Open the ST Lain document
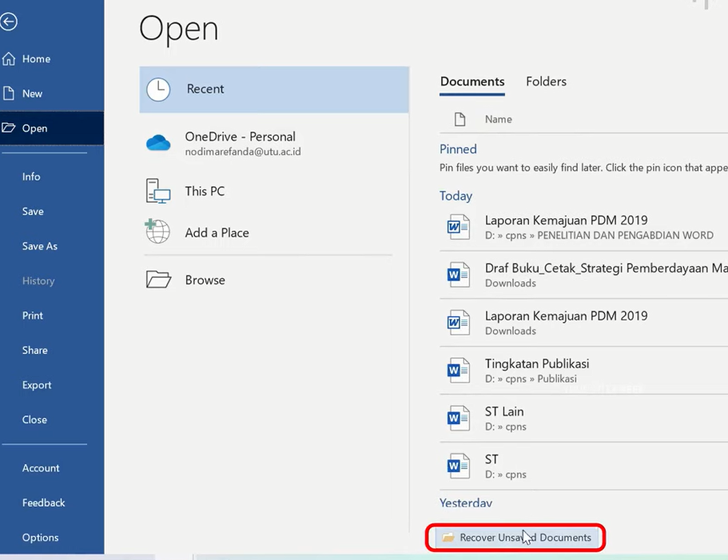Image resolution: width=728 pixels, height=560 pixels. click(583, 419)
